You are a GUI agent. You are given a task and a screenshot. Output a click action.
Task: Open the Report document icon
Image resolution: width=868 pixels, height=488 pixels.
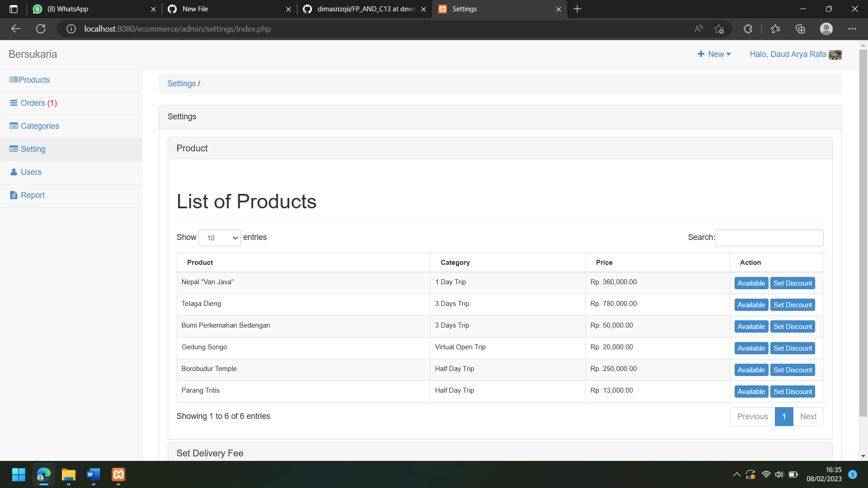[14, 195]
